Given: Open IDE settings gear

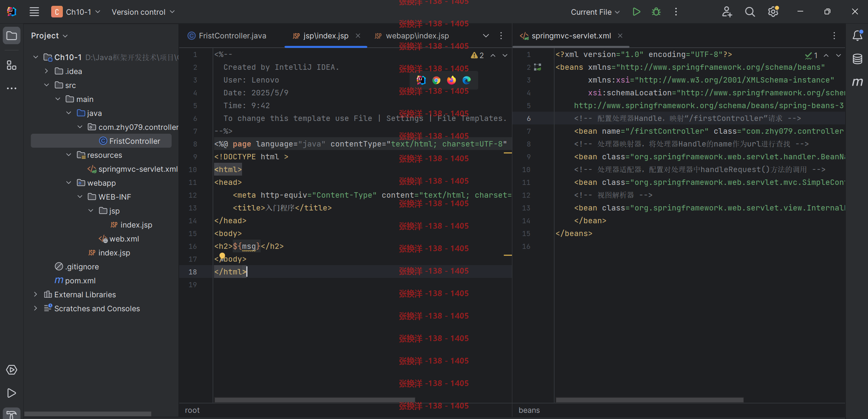Looking at the screenshot, I should tap(773, 12).
